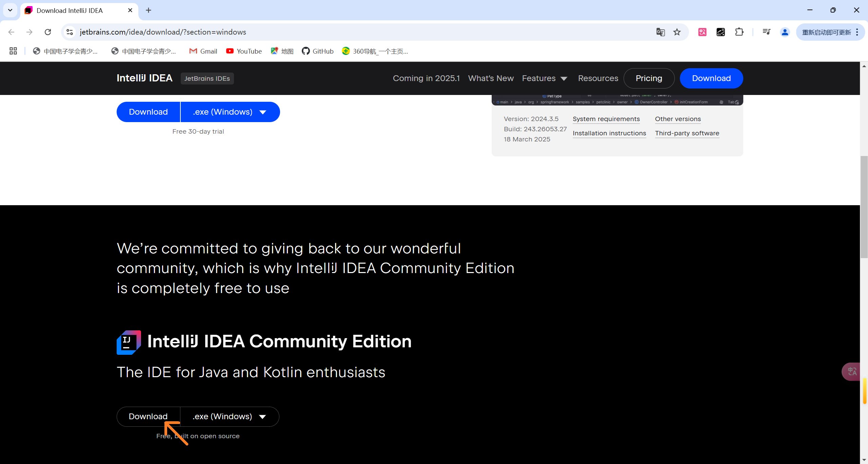
Task: Open the media control icon in toolbar
Action: point(766,32)
